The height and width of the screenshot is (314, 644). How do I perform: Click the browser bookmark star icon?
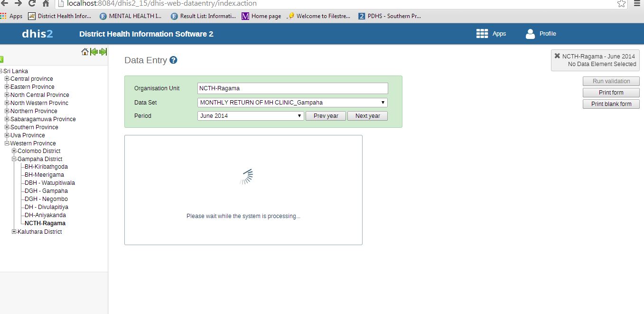(x=621, y=3)
